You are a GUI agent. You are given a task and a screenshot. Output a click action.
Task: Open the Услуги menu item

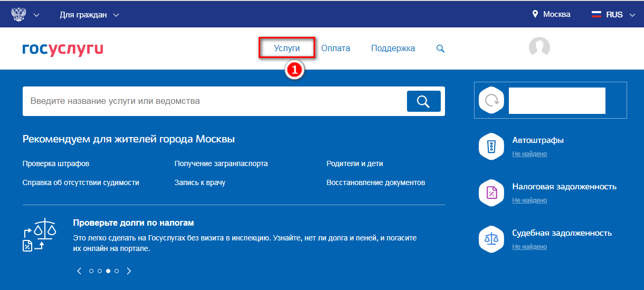click(x=287, y=48)
